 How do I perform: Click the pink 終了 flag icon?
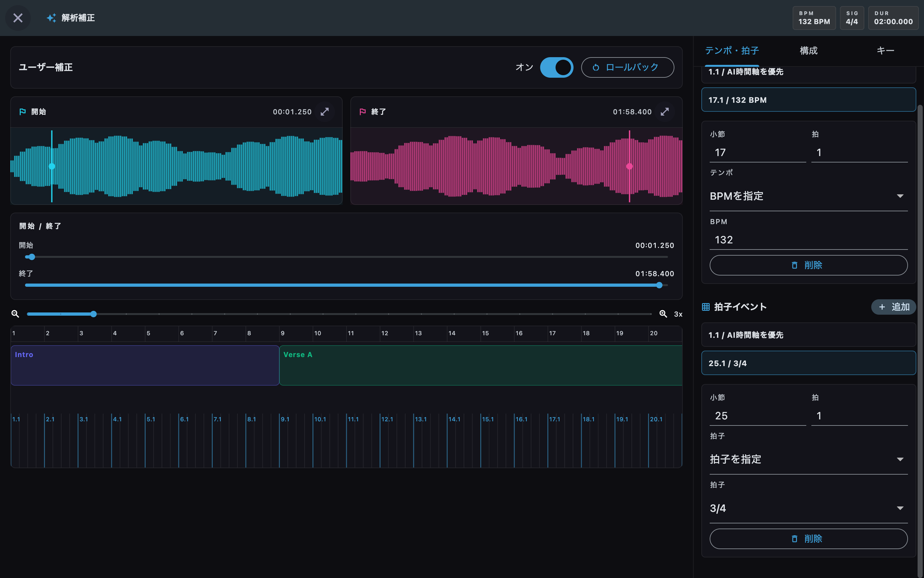tap(363, 112)
